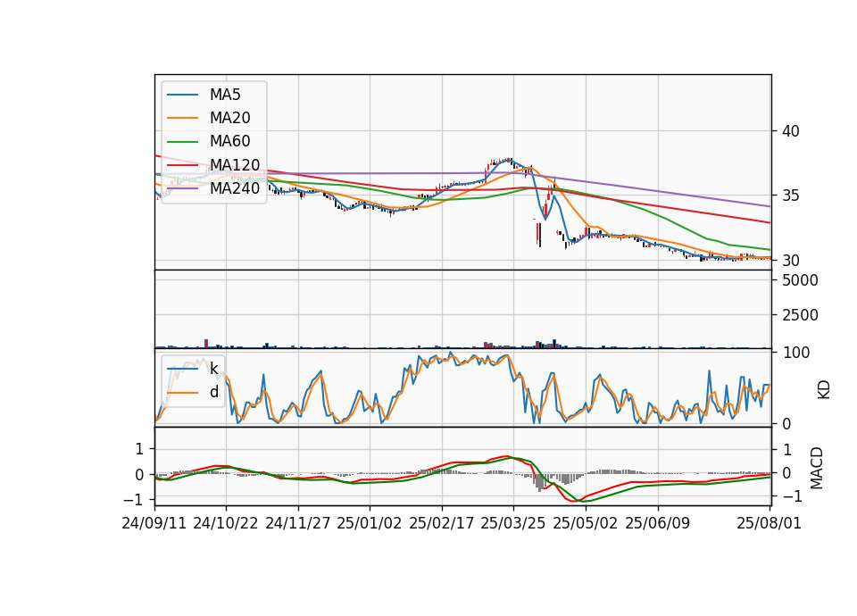
Task: Click the MA20 legend label
Action: pyautogui.click(x=229, y=118)
